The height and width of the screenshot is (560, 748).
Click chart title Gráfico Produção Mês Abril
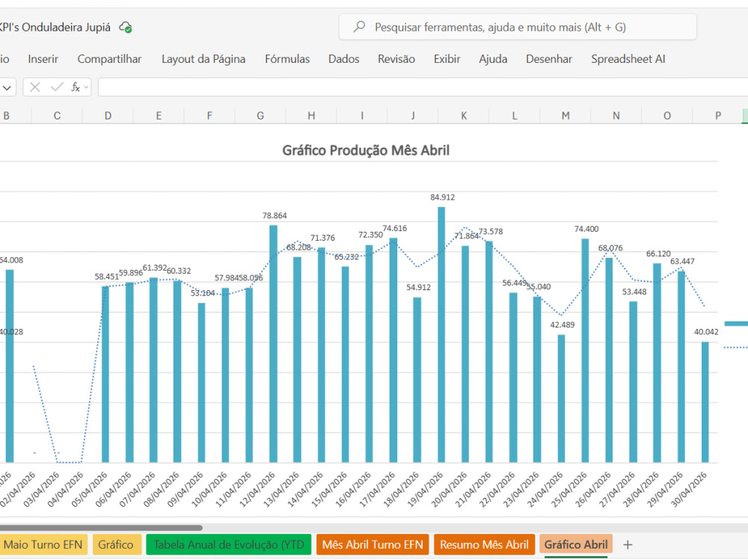pyautogui.click(x=366, y=150)
